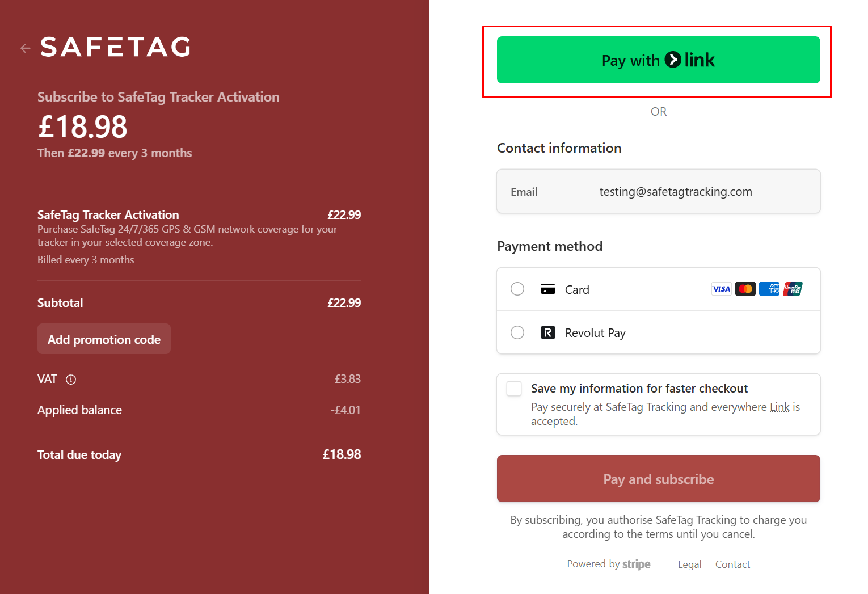This screenshot has height=594, width=868.
Task: Select the Card radio button
Action: tap(517, 289)
